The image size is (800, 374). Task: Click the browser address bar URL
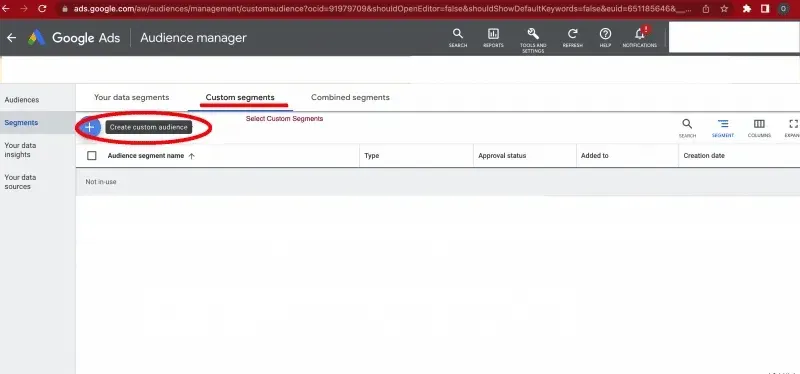tap(383, 9)
